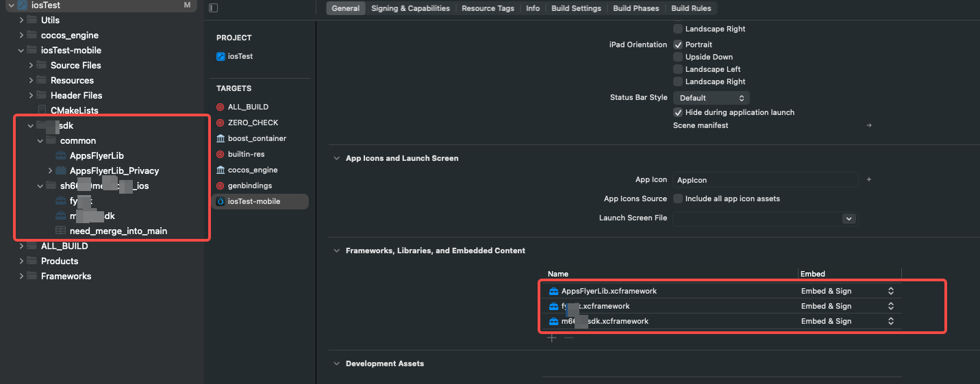
Task: Click the sidebar toggle icon above PROJECT
Action: coord(213,8)
